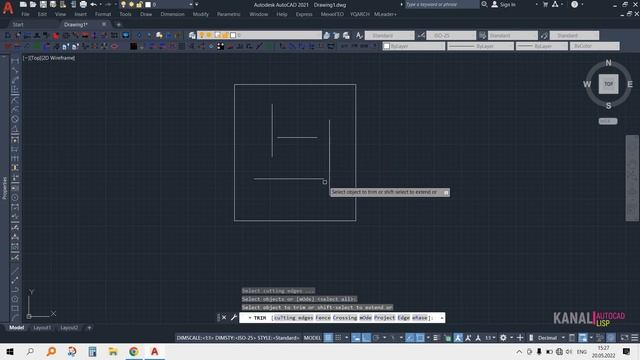
Task: Open the WCS dropdown below ViewCube
Action: point(608,121)
